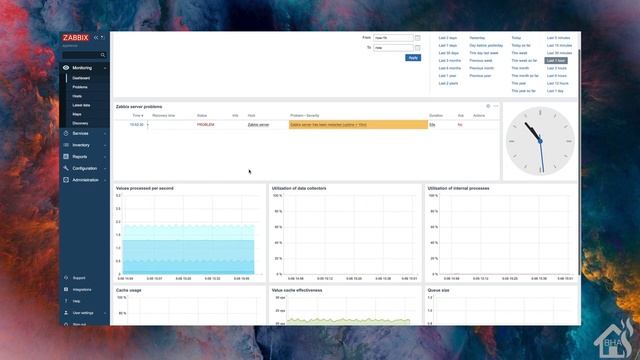The width and height of the screenshot is (640, 360).
Task: Select Last 1 year time range
Action: pyautogui.click(x=447, y=76)
